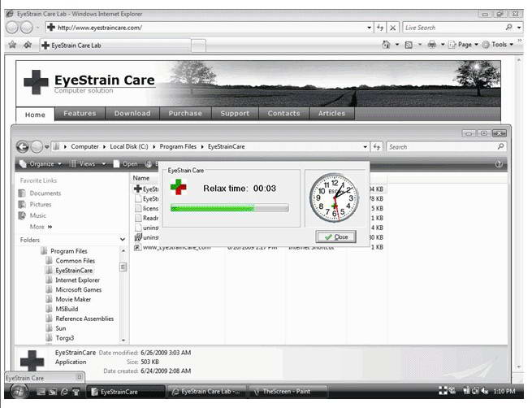This screenshot has height=408, width=532.
Task: Click Explorer window back arrow
Action: (23, 146)
